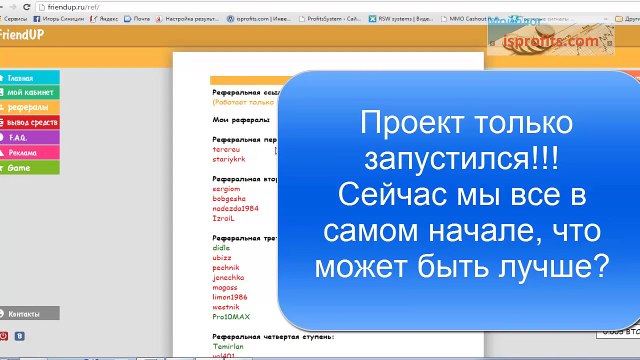640x360 pixels.
Task: Click referral mogass
Action: (225, 287)
